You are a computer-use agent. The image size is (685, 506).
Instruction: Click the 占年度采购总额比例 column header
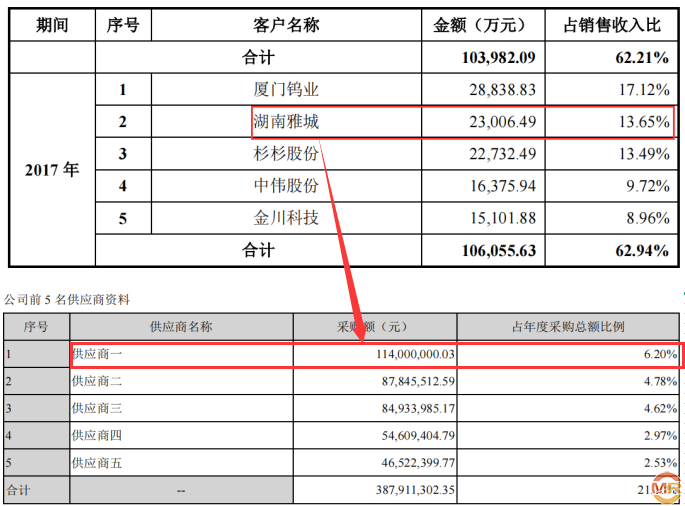click(x=568, y=327)
